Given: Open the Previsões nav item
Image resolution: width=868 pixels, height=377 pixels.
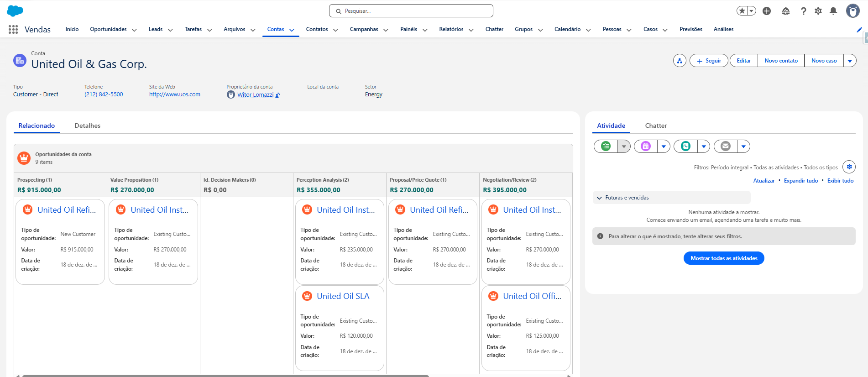Looking at the screenshot, I should [x=691, y=29].
